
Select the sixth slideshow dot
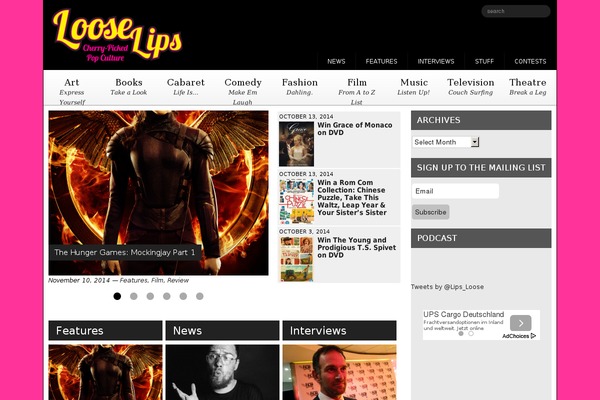click(200, 296)
